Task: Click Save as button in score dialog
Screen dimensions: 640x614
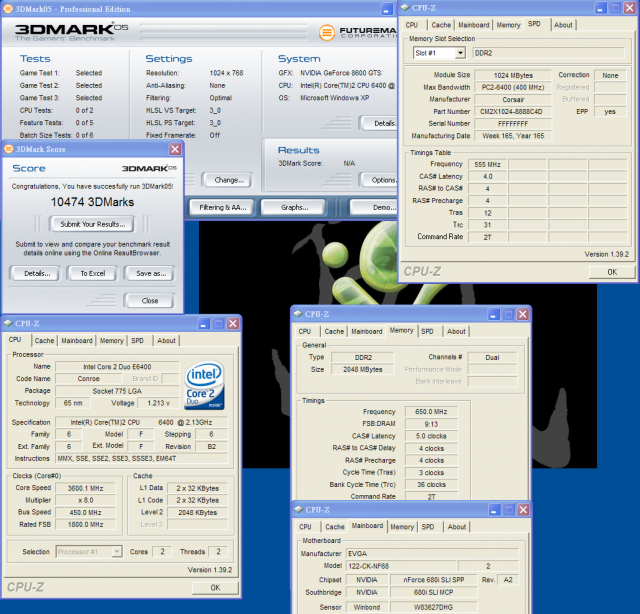Action: [x=151, y=274]
